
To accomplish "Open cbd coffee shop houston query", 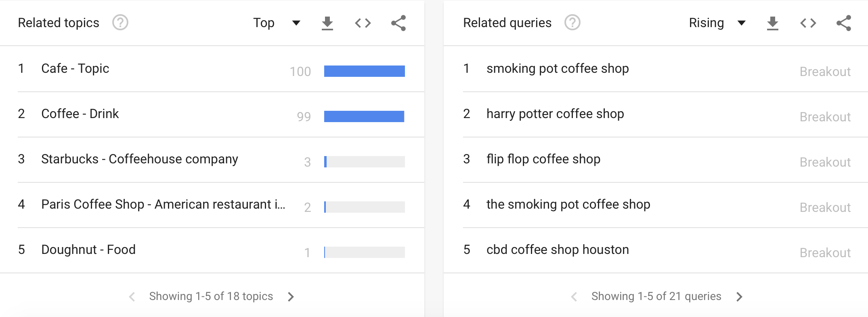I will pyautogui.click(x=558, y=250).
